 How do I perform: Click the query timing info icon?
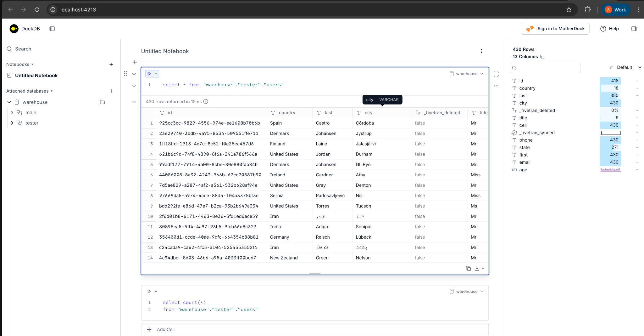point(206,101)
